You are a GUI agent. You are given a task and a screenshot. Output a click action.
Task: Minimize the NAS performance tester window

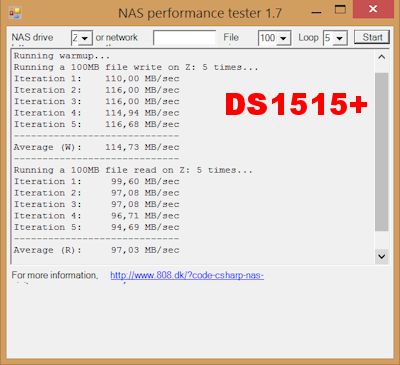point(316,13)
